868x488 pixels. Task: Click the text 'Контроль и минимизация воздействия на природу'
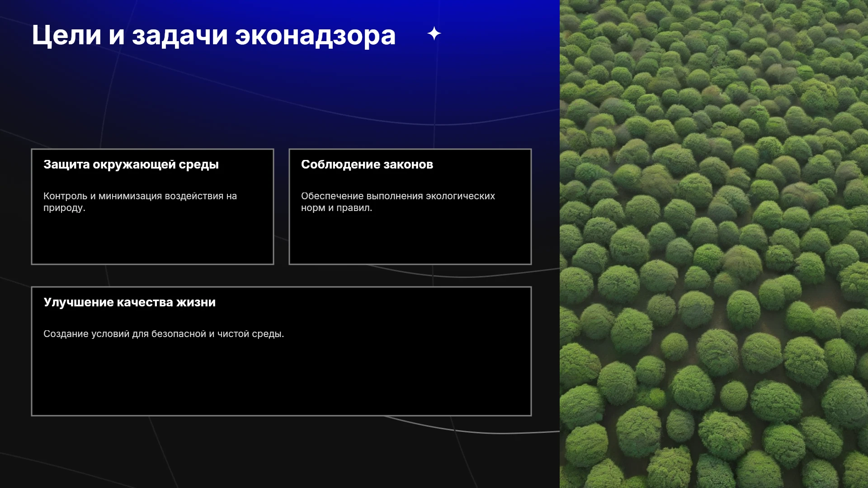(140, 202)
